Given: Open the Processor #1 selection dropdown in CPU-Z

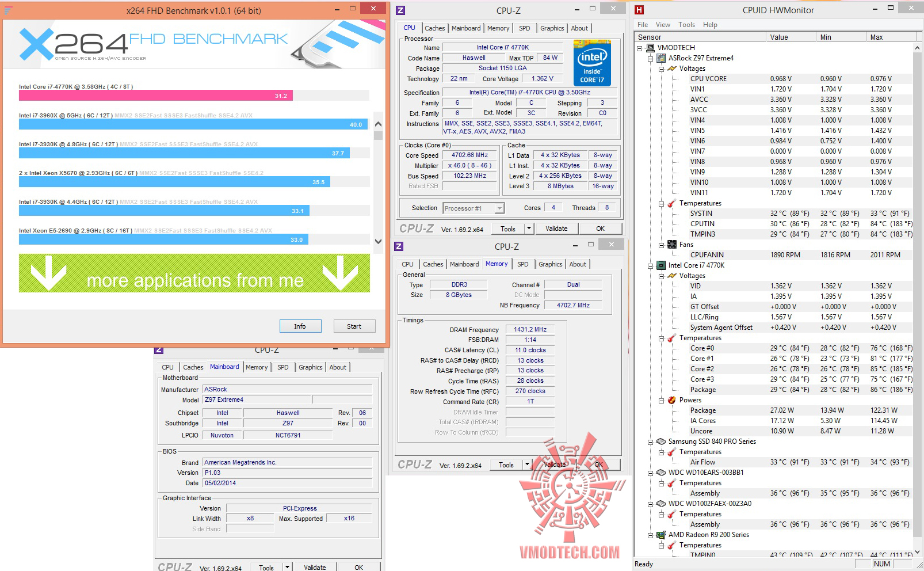Looking at the screenshot, I should click(x=499, y=208).
